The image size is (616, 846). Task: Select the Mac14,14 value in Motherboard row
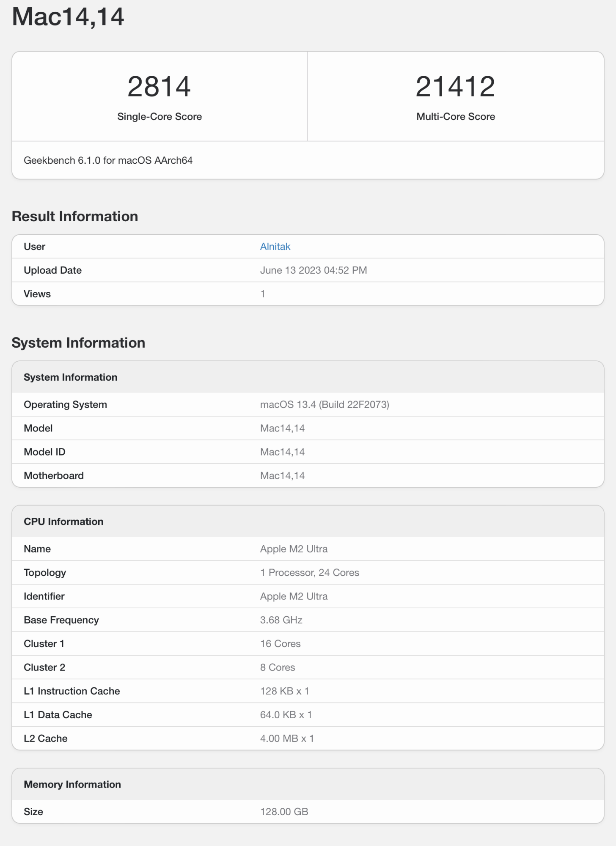click(x=282, y=476)
